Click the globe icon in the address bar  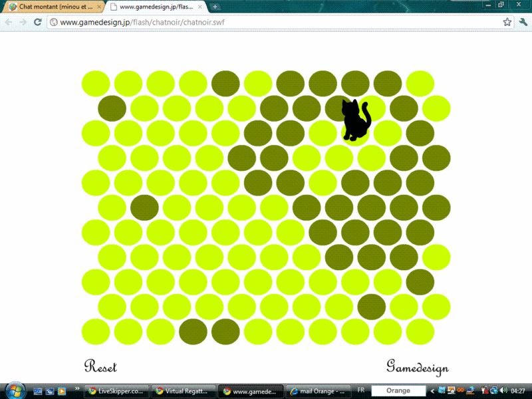tap(53, 23)
